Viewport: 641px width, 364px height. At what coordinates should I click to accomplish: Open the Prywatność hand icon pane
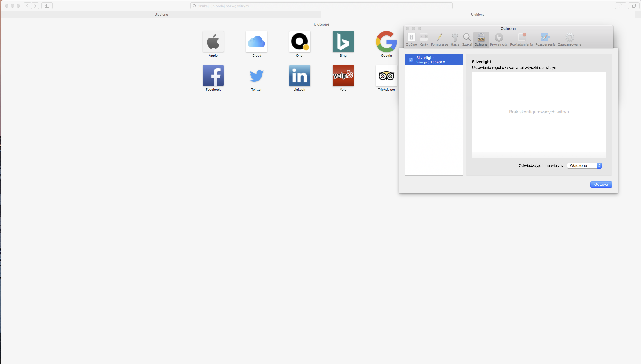(499, 40)
